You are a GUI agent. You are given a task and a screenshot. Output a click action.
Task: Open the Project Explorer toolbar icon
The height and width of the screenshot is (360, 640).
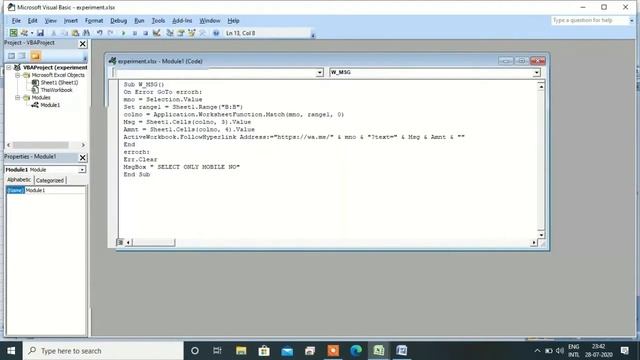point(170,33)
